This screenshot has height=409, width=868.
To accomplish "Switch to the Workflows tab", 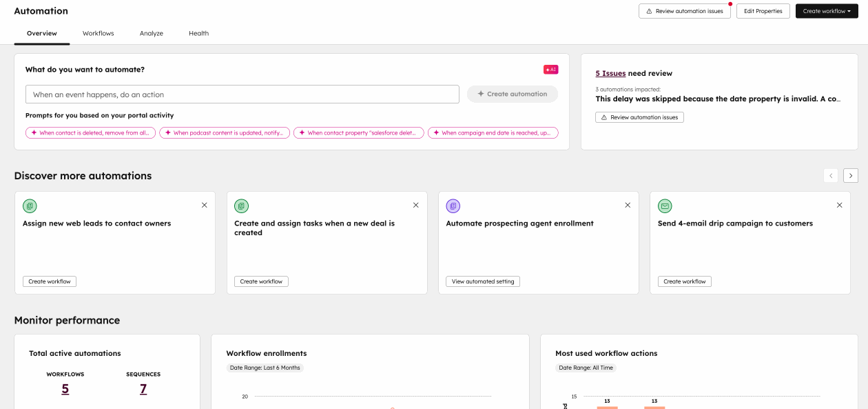I will pos(98,32).
